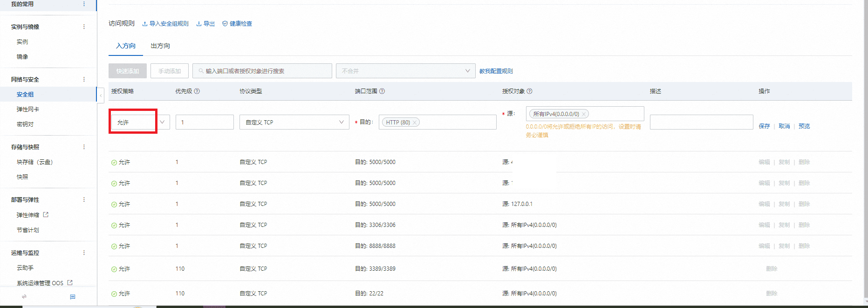Open the 运维与监控 section options menu
This screenshot has width=868, height=308.
(84, 253)
